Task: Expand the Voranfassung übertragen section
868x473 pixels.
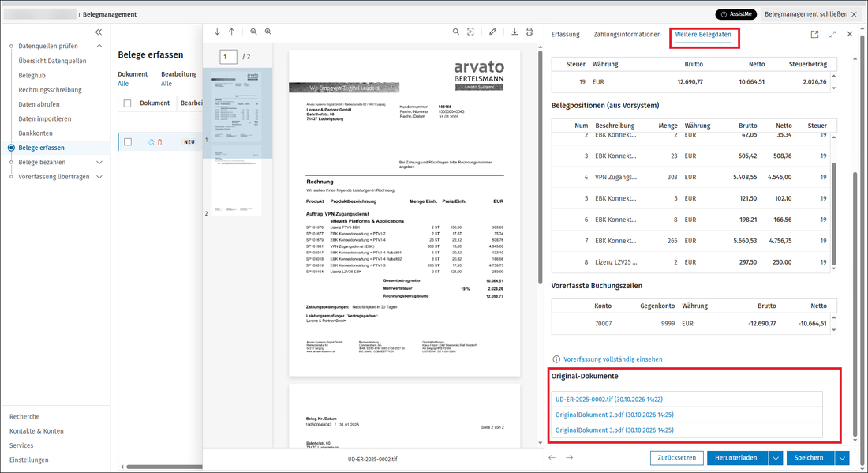Action: (x=99, y=177)
